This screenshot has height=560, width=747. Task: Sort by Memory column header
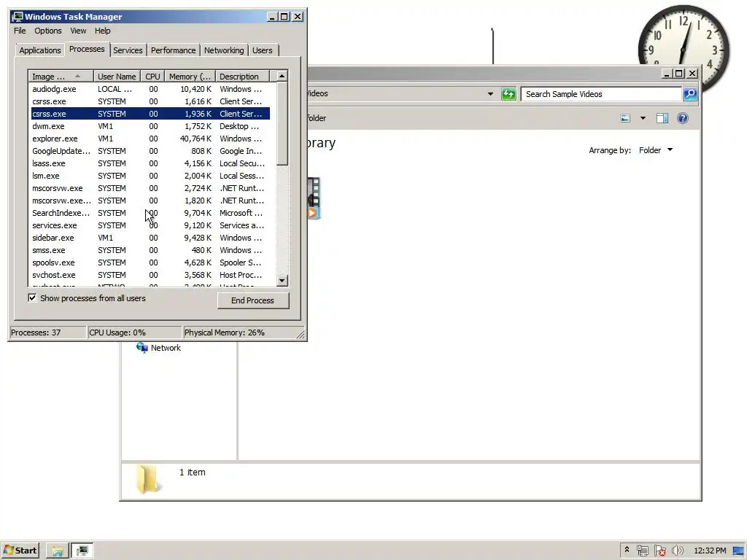190,76
